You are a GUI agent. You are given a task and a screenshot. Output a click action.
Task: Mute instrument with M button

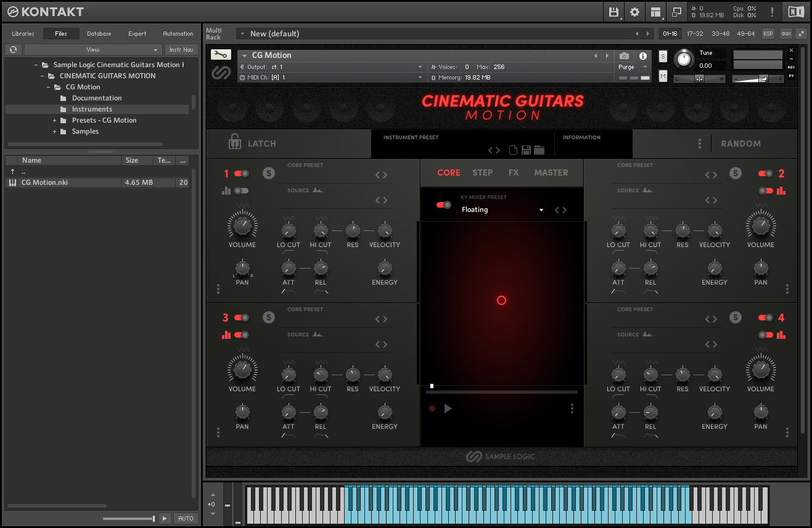coord(663,76)
